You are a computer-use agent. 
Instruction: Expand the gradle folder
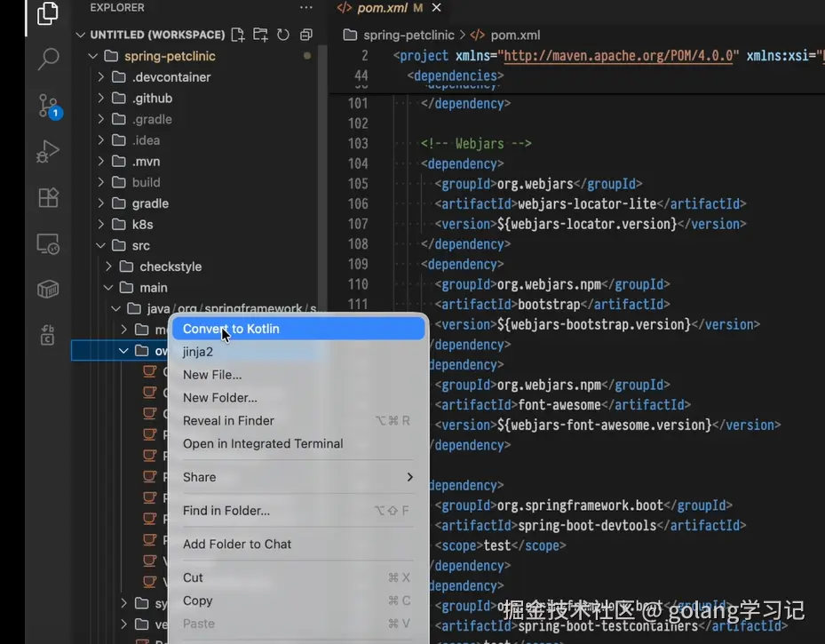100,203
